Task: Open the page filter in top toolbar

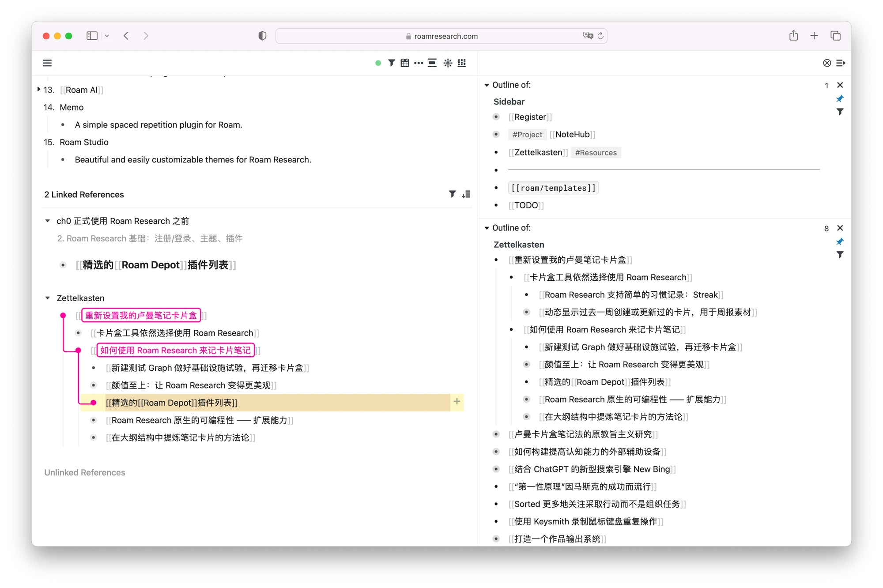Action: 391,63
